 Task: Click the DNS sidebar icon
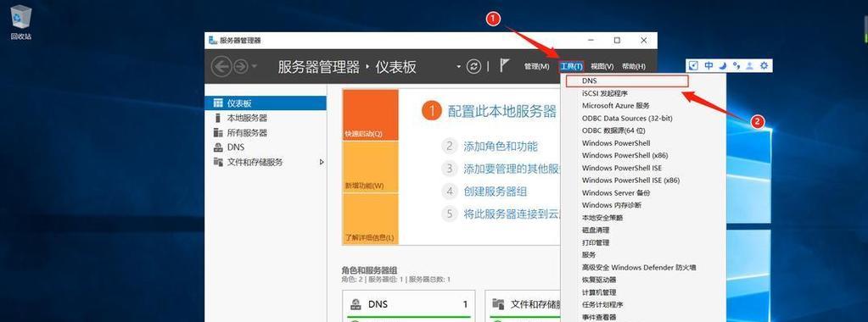coord(217,147)
